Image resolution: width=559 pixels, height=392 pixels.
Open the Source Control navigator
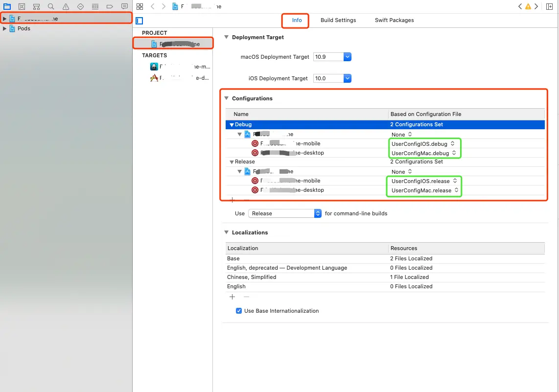click(x=22, y=6)
